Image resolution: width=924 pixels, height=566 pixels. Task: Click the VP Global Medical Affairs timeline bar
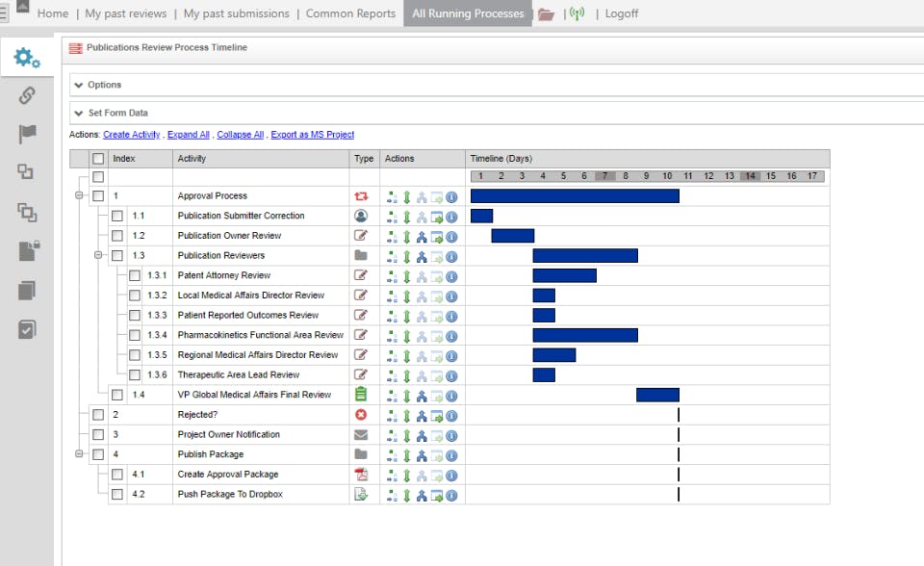(x=657, y=395)
